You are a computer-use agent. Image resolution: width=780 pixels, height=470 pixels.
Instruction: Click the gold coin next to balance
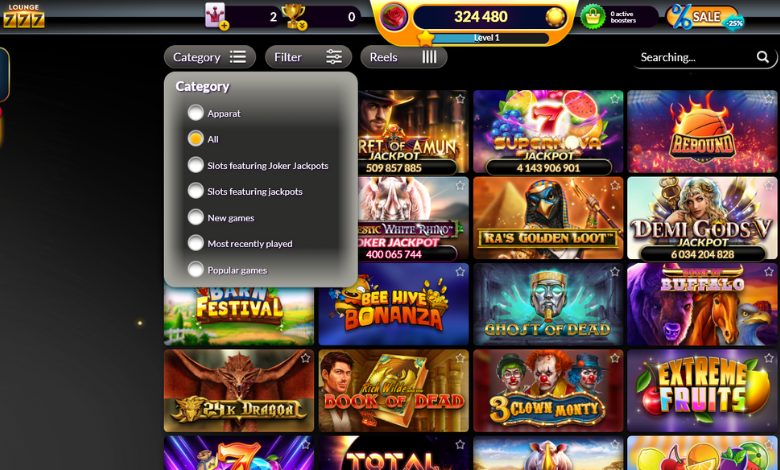555,17
